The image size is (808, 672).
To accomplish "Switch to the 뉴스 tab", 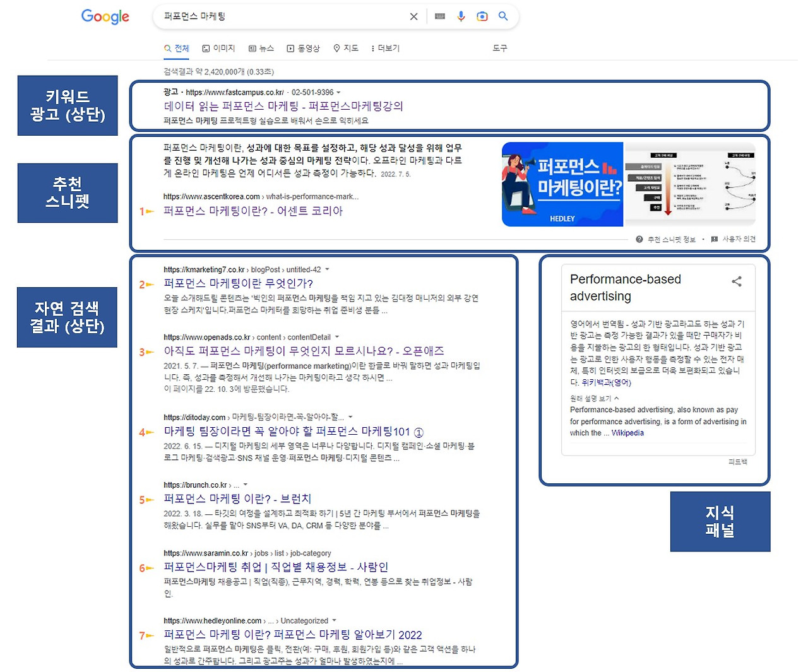I will click(x=261, y=49).
